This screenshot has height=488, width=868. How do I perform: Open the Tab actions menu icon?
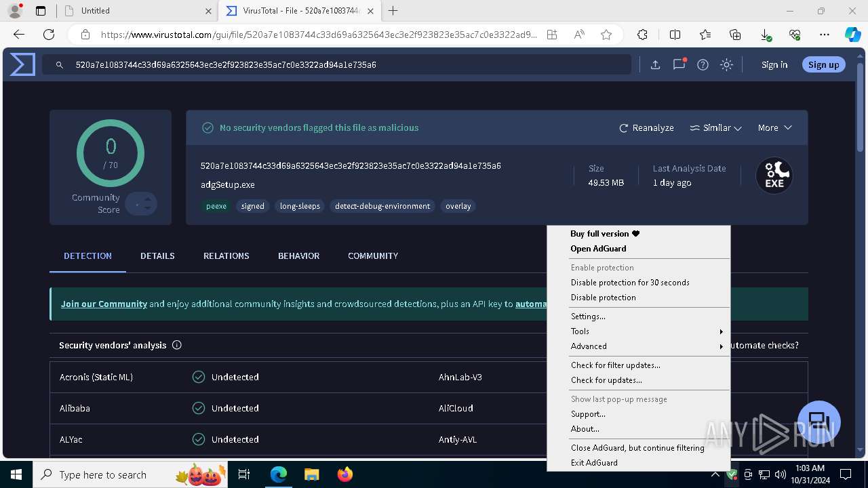[41, 11]
